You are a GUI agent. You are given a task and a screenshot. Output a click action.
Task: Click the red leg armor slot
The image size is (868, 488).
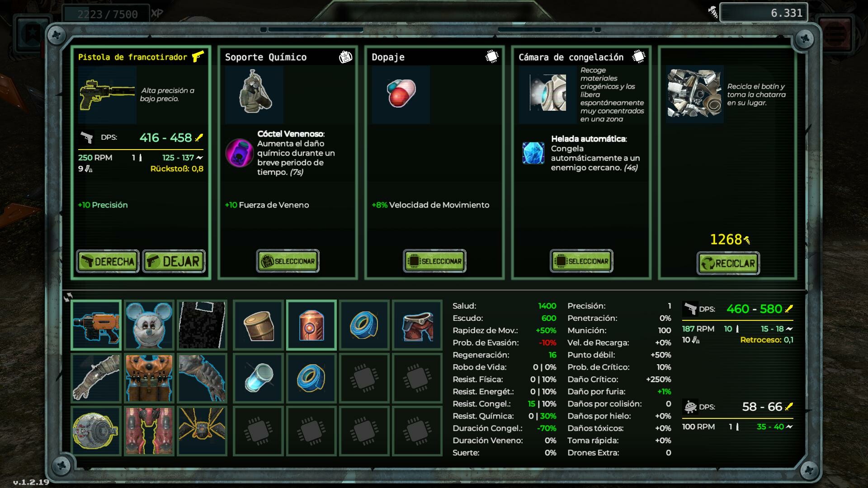[x=149, y=431]
